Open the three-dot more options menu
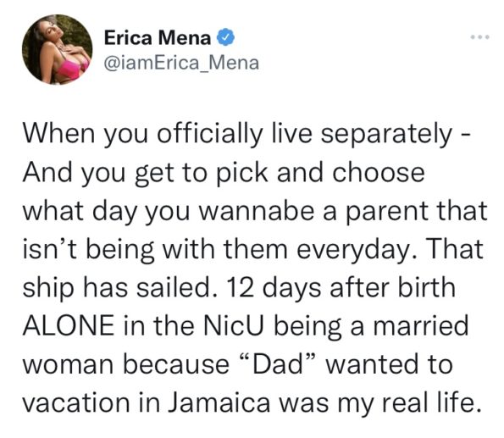Viewport: 504px width, 438px height. click(479, 37)
